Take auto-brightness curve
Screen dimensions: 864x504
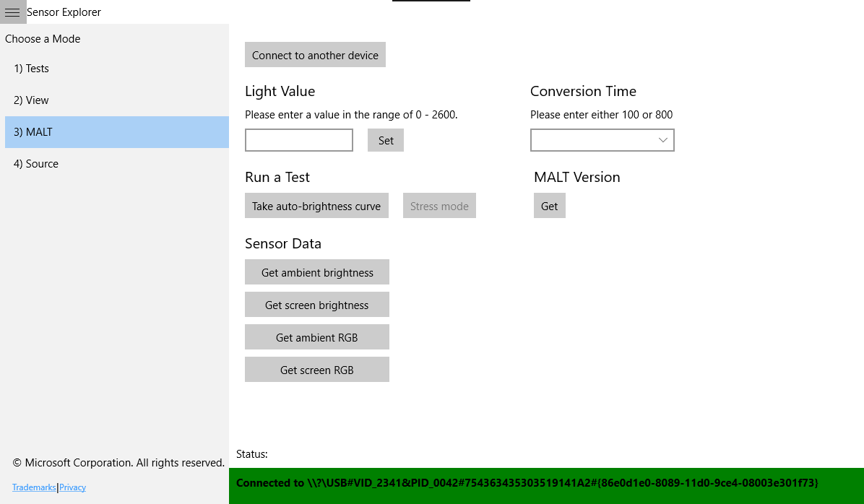(316, 206)
